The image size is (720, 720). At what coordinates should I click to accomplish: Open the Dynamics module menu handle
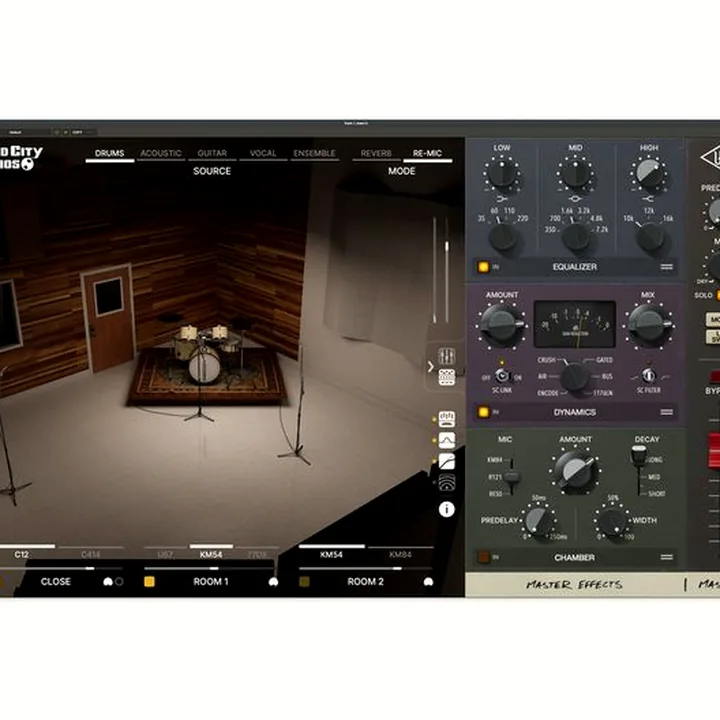click(x=666, y=412)
